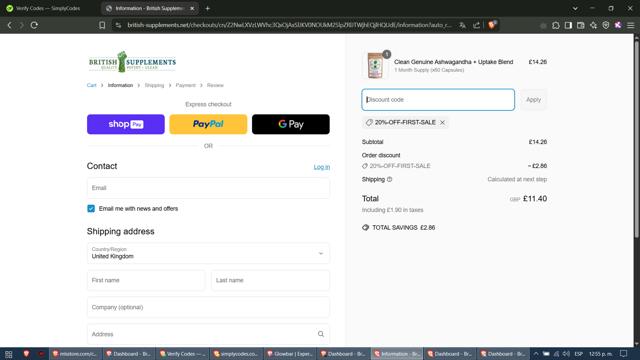Screen dimensions: 640x360
Task: Click Apply discount button
Action: point(533,100)
